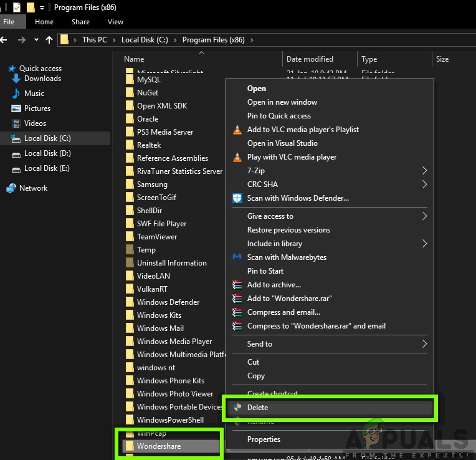Open the View ribbon tab

(x=115, y=22)
